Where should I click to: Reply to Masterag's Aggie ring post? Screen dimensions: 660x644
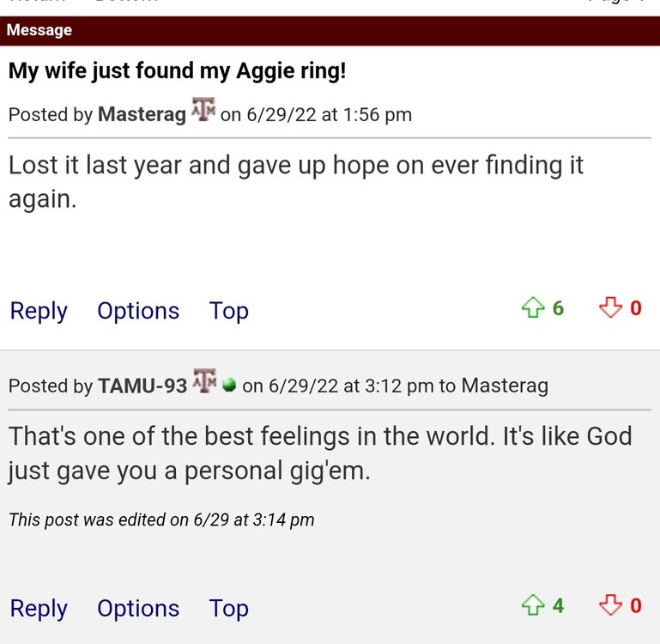39,311
